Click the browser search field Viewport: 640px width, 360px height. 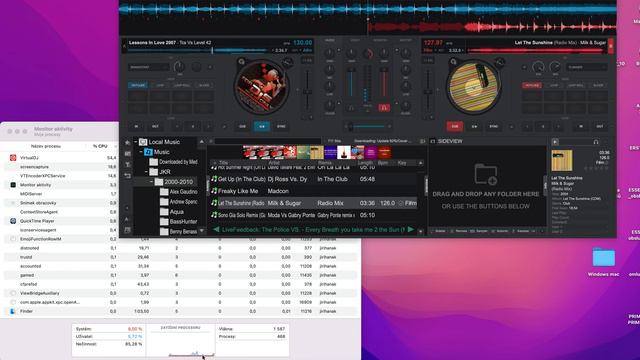[267, 141]
